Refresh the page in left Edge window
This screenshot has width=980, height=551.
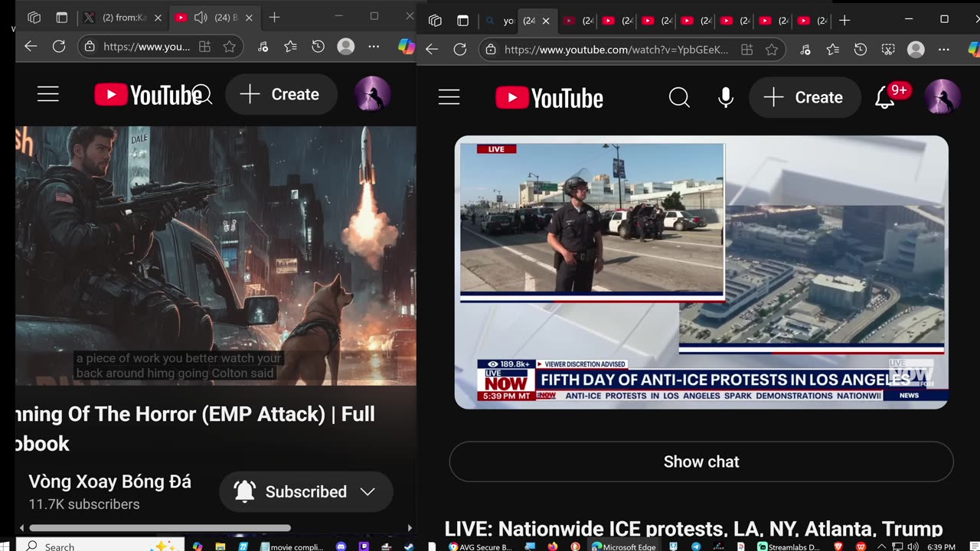59,47
